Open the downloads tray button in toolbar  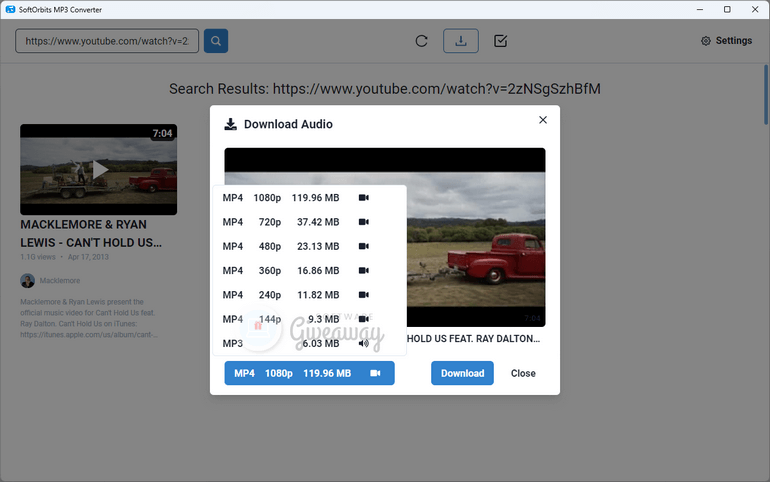click(461, 41)
